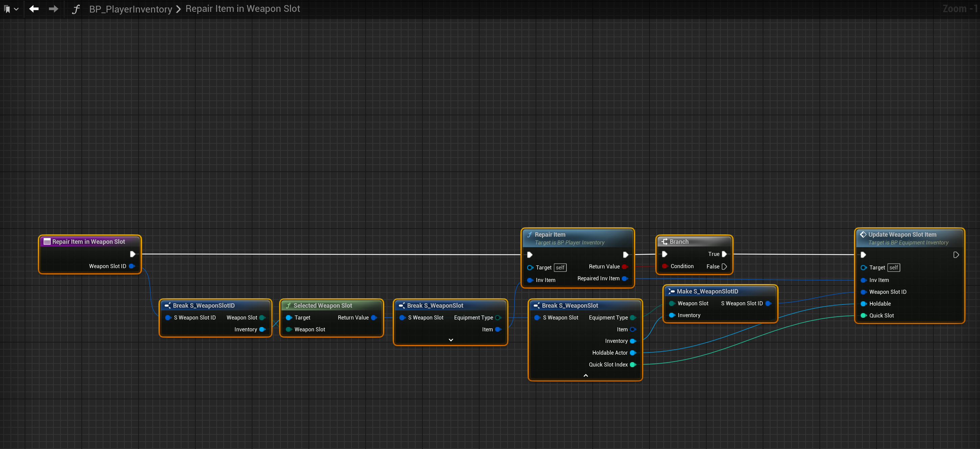Expand the first Break S_WeaponSlot node pins
The height and width of the screenshot is (449, 980).
click(x=451, y=340)
